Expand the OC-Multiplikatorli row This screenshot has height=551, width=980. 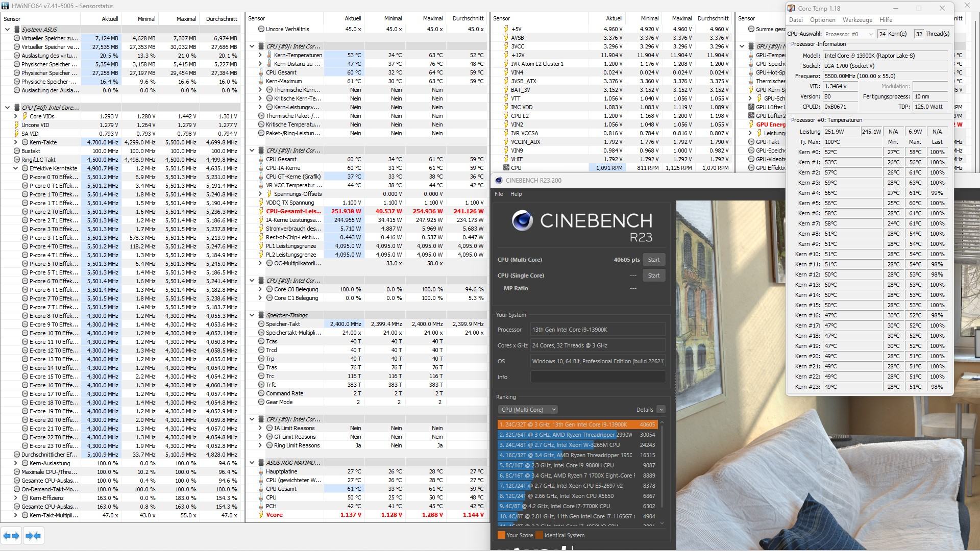[260, 263]
